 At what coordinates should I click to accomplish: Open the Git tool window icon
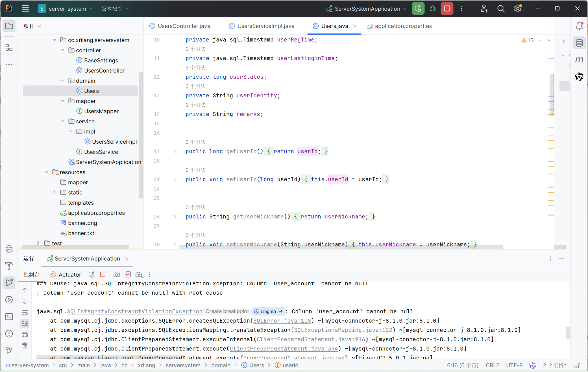(x=9, y=351)
